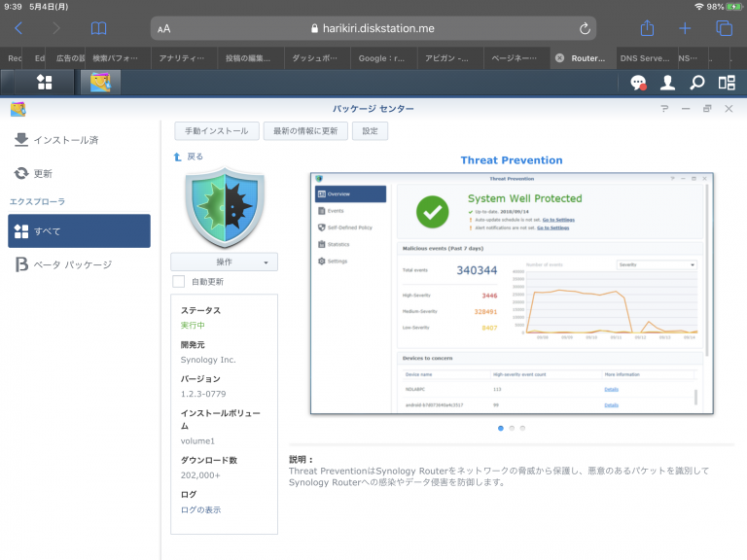The height and width of the screenshot is (560, 747).
Task: Click Package Center help question mark
Action: (x=664, y=109)
